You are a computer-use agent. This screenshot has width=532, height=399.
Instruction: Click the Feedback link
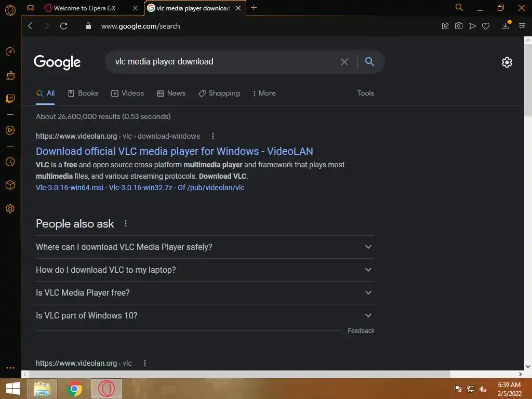(x=361, y=331)
